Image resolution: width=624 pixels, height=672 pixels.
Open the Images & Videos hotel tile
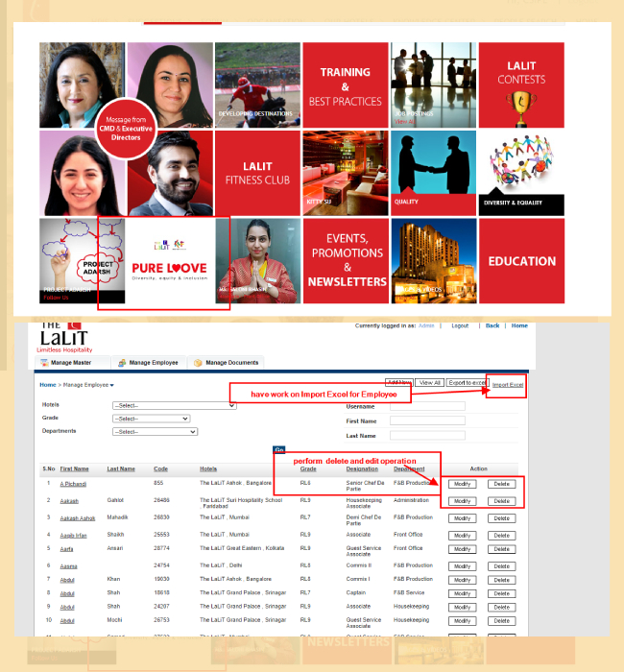point(434,261)
